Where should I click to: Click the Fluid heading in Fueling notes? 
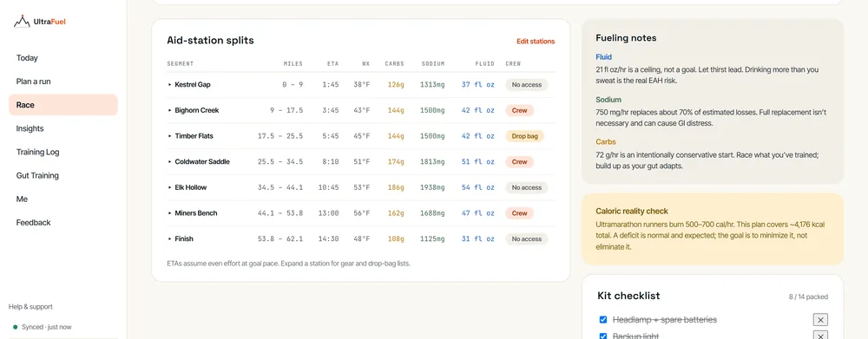tap(603, 57)
